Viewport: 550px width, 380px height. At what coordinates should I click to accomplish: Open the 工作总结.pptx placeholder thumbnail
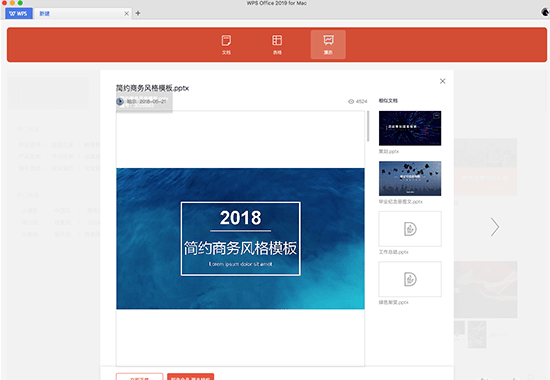pyautogui.click(x=410, y=229)
